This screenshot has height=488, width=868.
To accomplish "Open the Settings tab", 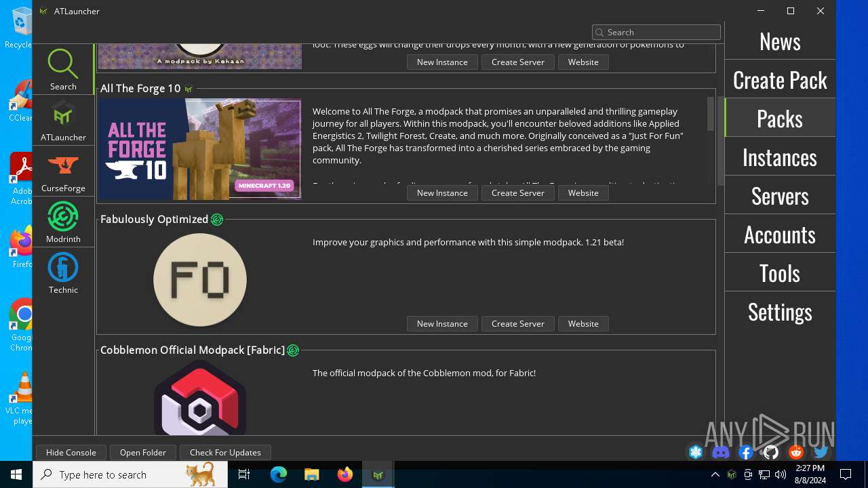I will point(780,311).
